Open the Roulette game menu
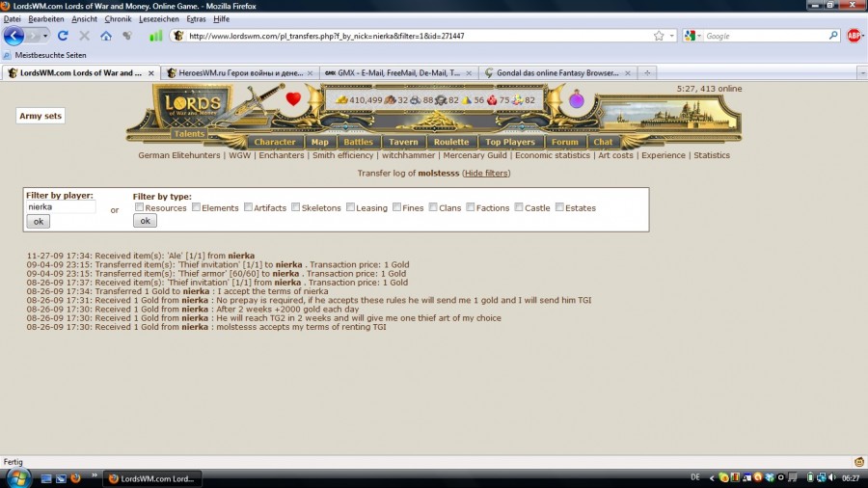 point(451,142)
